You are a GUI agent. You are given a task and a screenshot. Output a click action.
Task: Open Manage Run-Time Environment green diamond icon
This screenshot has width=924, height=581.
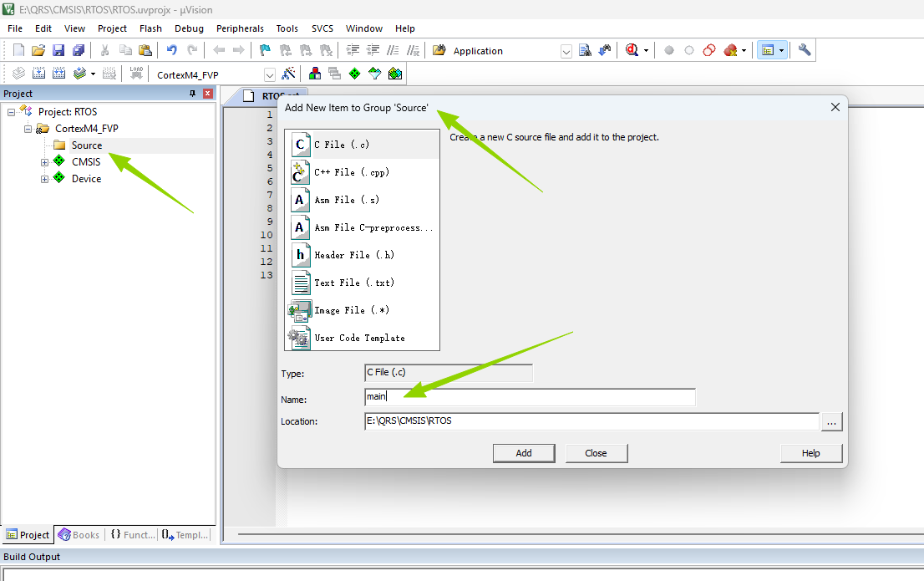(x=355, y=74)
